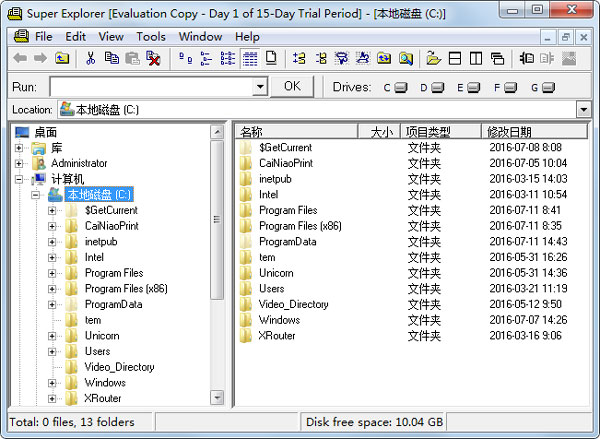Expand the Windows folder in tree
The width and height of the screenshot is (600, 439).
click(x=52, y=383)
